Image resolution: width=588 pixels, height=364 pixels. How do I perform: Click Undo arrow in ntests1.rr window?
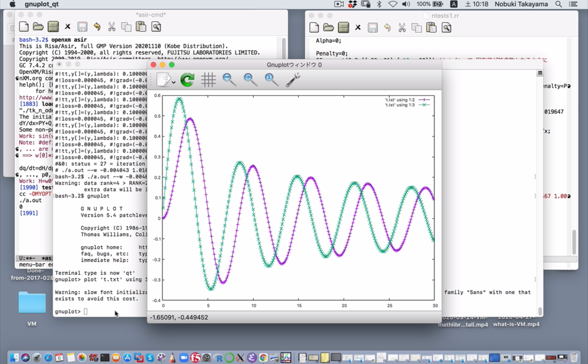(387, 28)
